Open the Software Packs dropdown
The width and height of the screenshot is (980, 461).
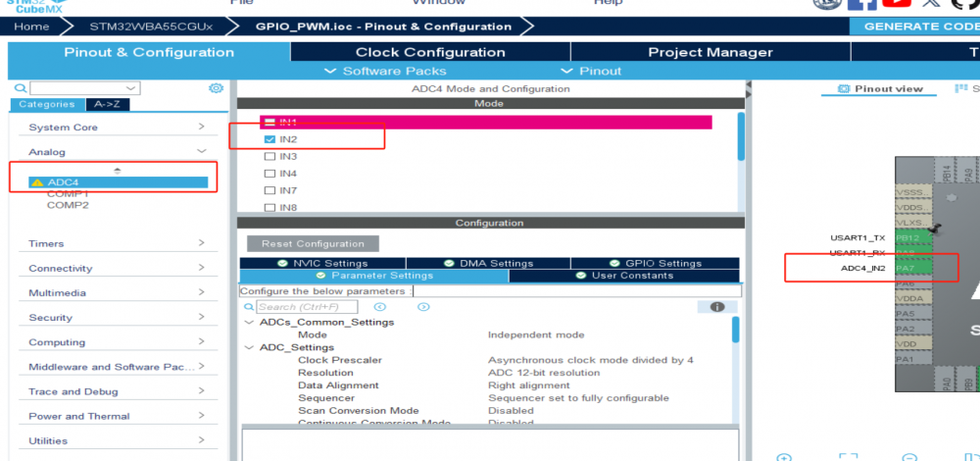point(386,71)
